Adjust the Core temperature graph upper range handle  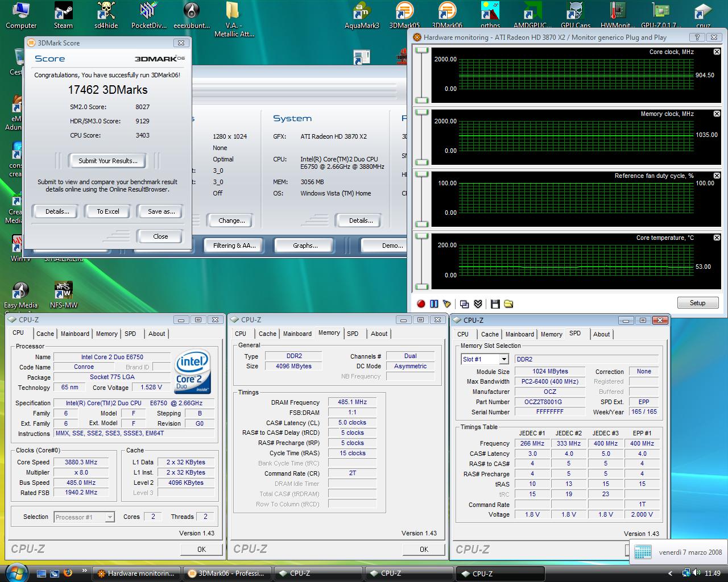pos(421,236)
